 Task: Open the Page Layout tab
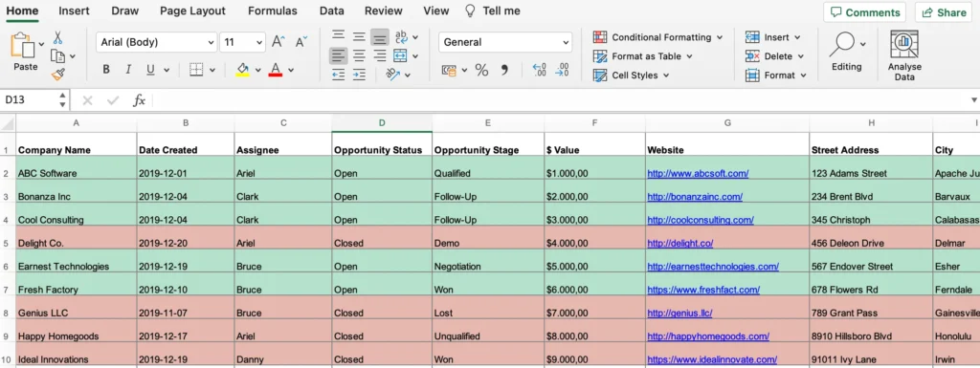192,11
